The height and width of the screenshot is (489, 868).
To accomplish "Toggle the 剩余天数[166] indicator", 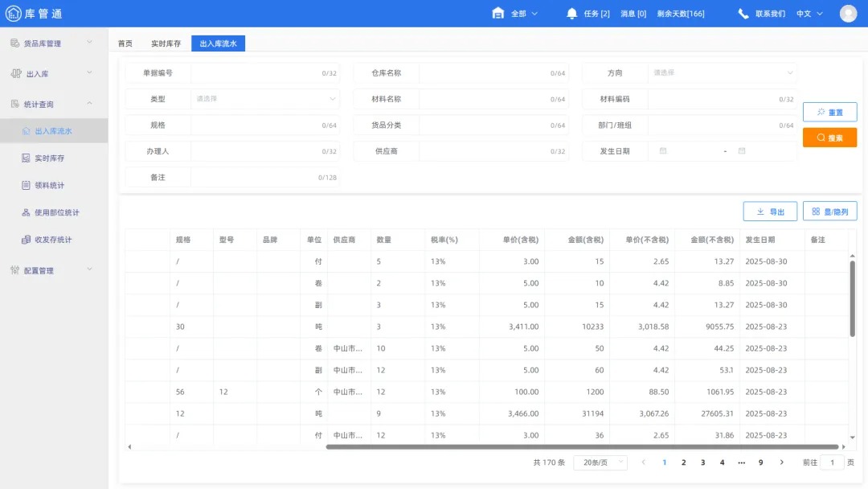I will [679, 13].
